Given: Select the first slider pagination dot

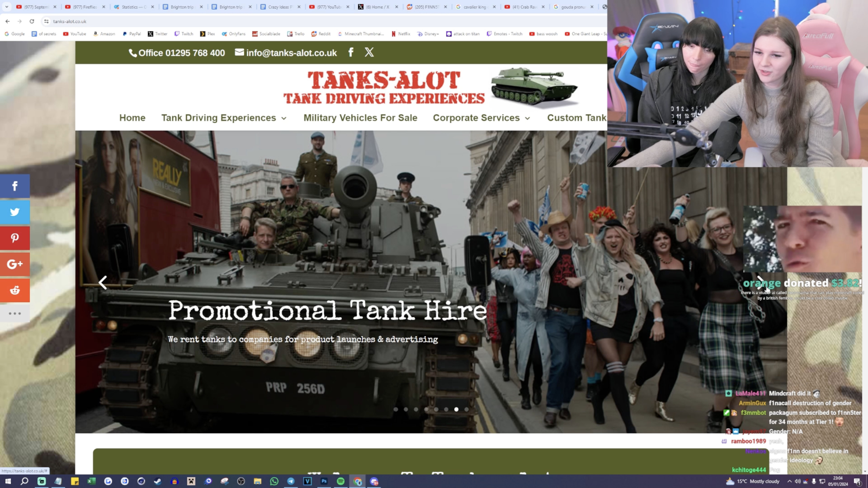Looking at the screenshot, I should pos(396,409).
